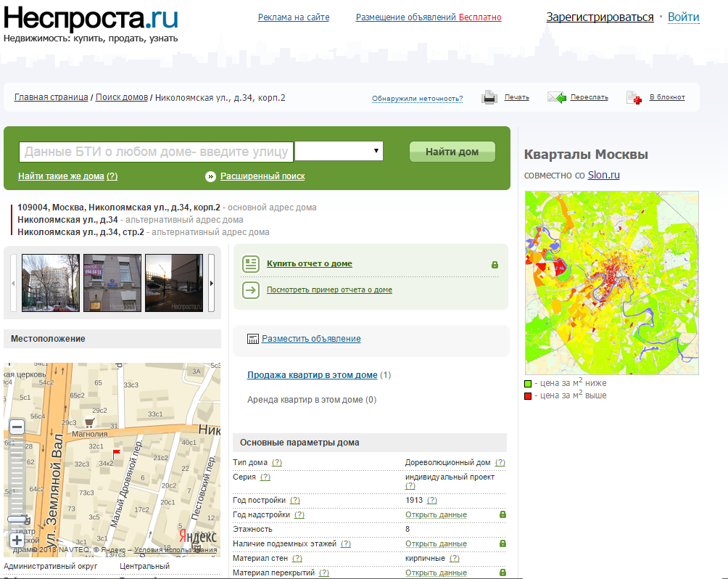
Task: Click the envelope icon for Переслать
Action: pyautogui.click(x=556, y=97)
